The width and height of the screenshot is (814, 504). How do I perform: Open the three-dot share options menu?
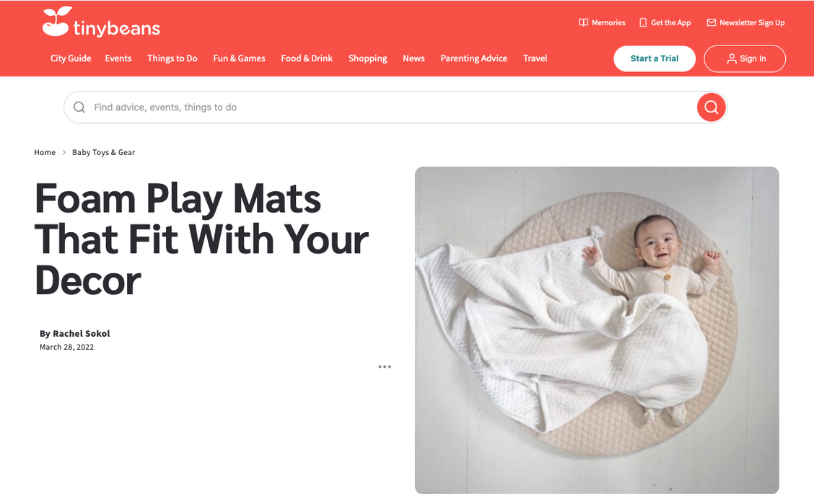pos(385,366)
